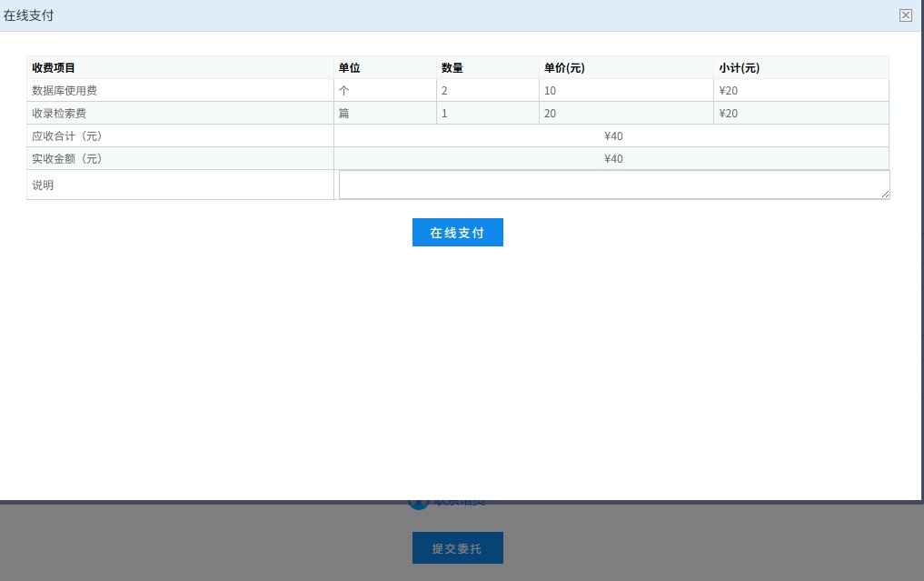
Task: Click the 说明 label cell
Action: click(x=43, y=185)
